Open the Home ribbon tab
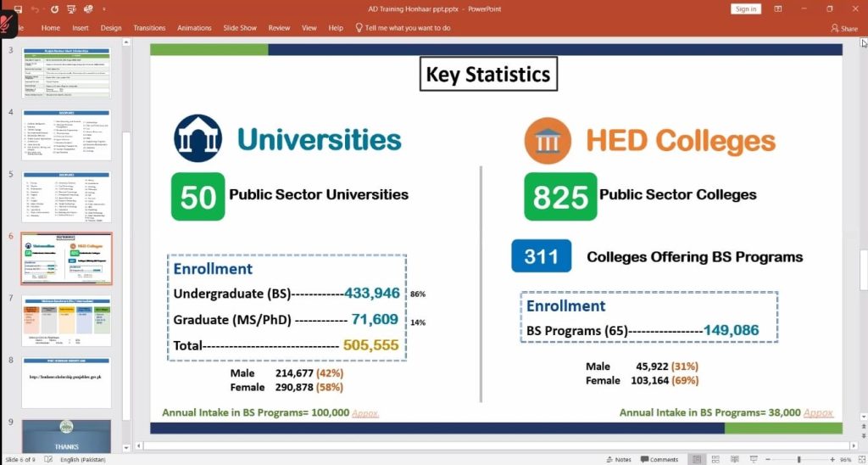The image size is (868, 465). pyautogui.click(x=50, y=28)
